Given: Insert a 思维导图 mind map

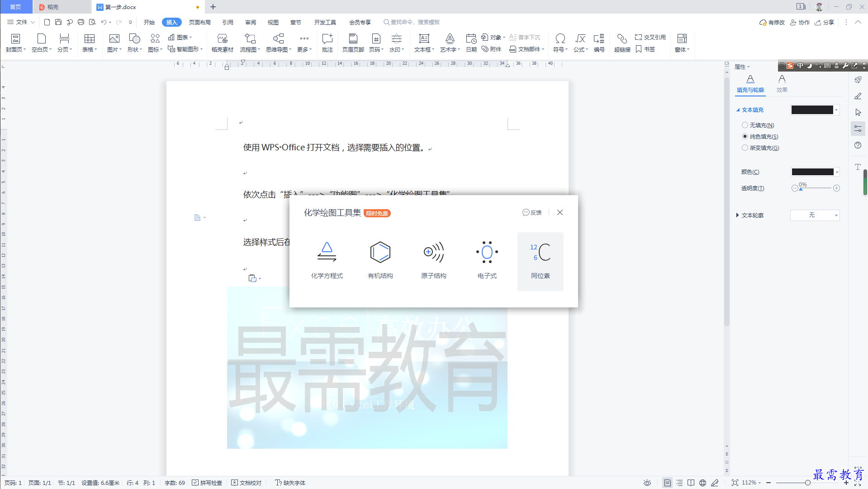Looking at the screenshot, I should coord(279,43).
